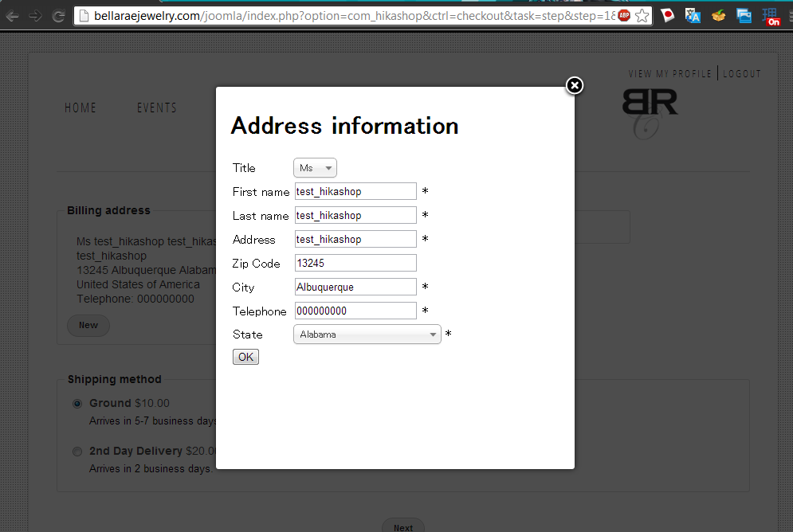This screenshot has height=532, width=793.
Task: Click the 'Billing address' section label
Action: [108, 210]
